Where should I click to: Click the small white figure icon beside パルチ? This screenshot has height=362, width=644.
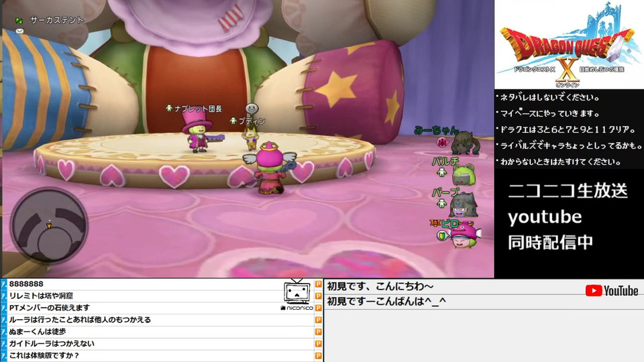pos(442,172)
